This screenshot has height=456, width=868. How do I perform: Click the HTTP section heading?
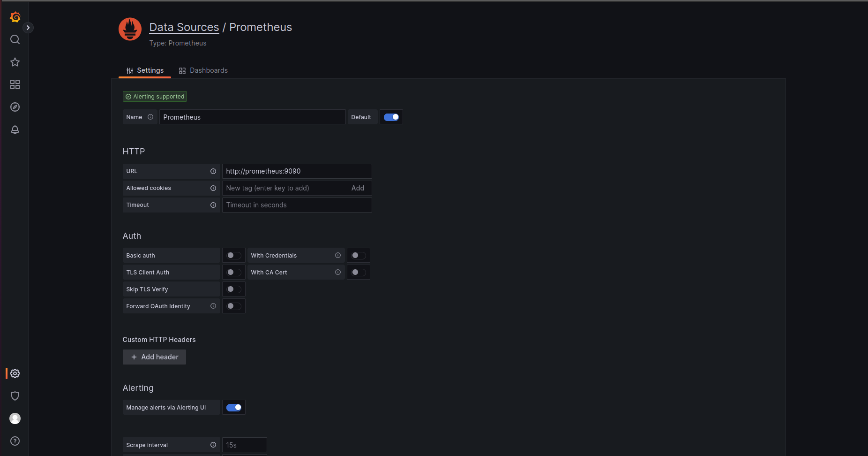134,152
